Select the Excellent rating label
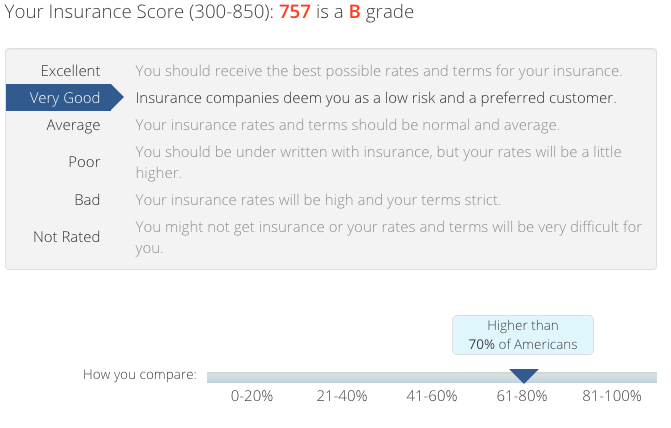 [x=70, y=71]
